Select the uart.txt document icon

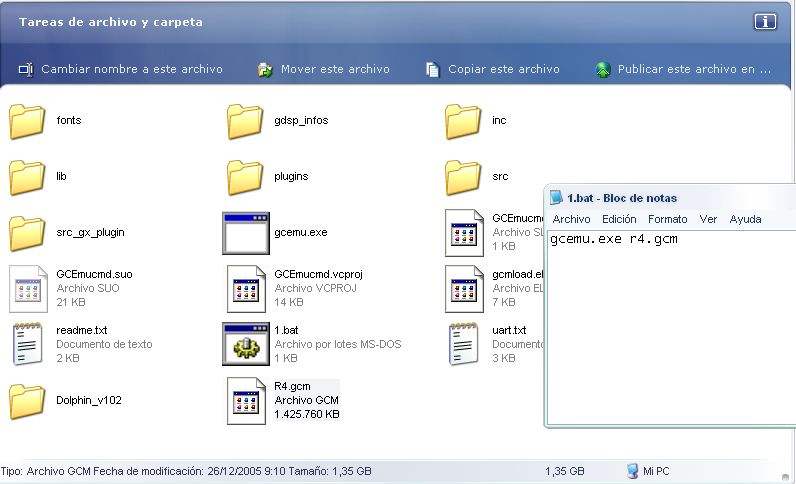tap(463, 344)
